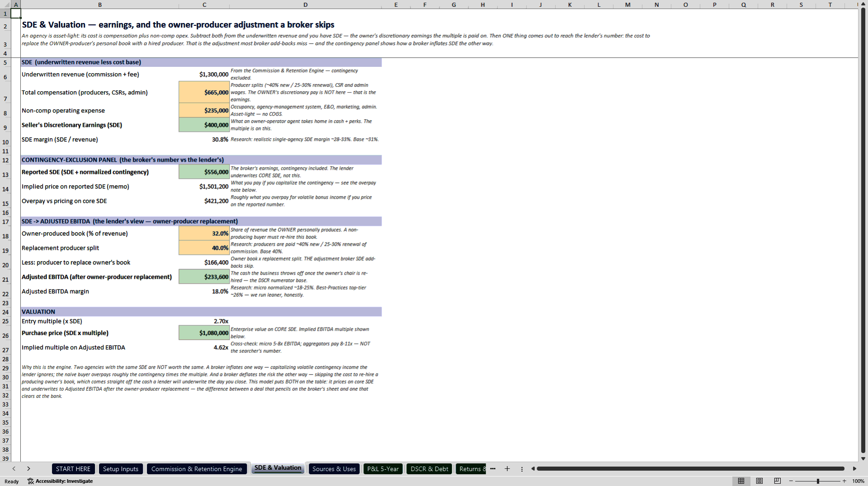
Task: Switch to Commission & Retention Engine tab
Action: (197, 469)
